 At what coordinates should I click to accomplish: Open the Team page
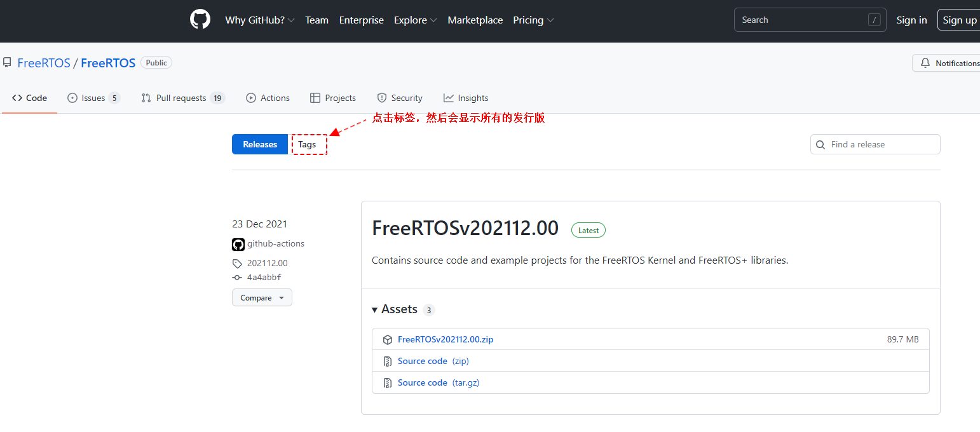316,20
